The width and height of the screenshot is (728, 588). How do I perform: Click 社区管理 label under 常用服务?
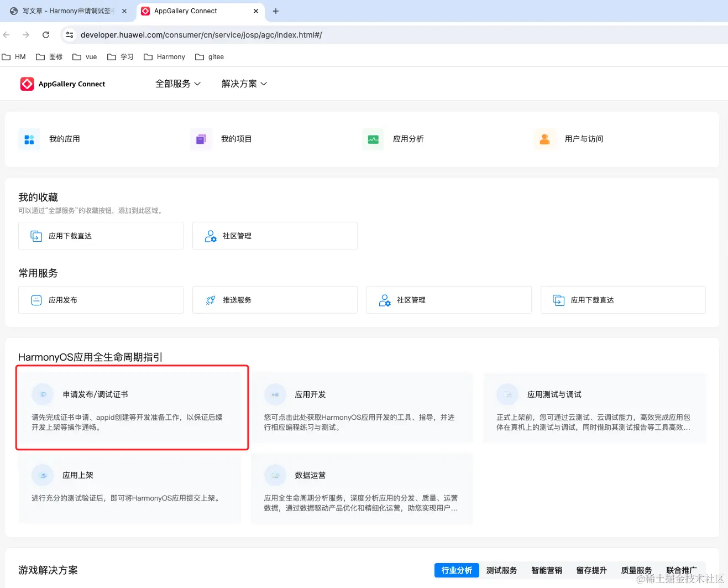(411, 300)
